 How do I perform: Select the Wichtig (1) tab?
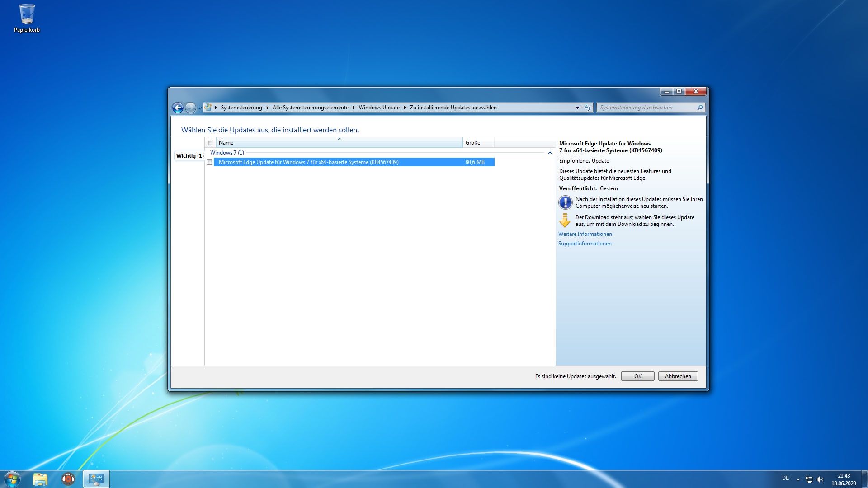coord(190,156)
